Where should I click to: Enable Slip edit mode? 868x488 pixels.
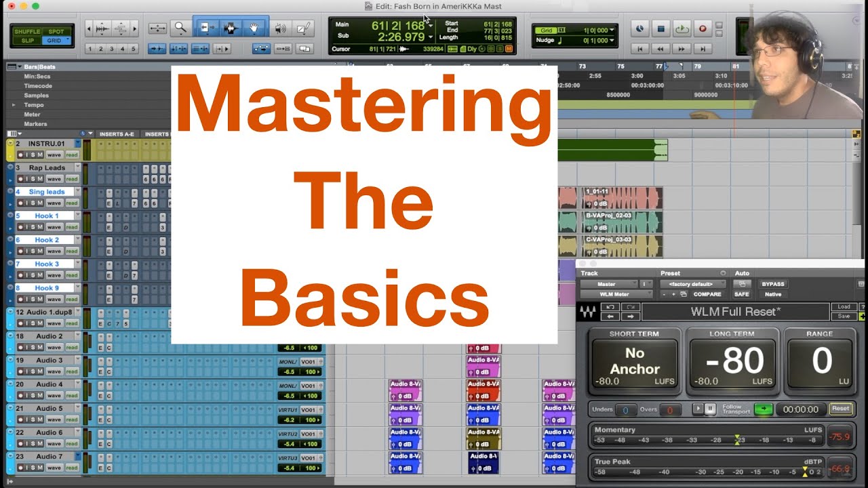tap(27, 41)
